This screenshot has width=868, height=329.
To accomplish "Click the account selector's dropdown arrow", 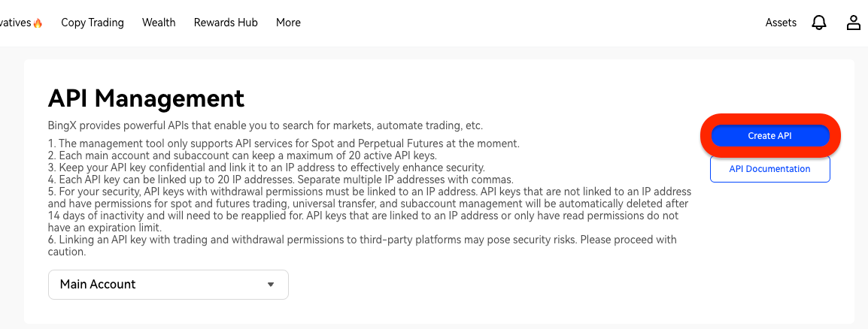I will pos(271,285).
